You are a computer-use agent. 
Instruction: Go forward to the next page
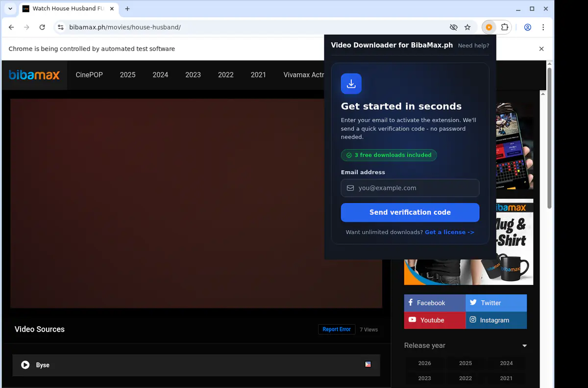(x=26, y=27)
